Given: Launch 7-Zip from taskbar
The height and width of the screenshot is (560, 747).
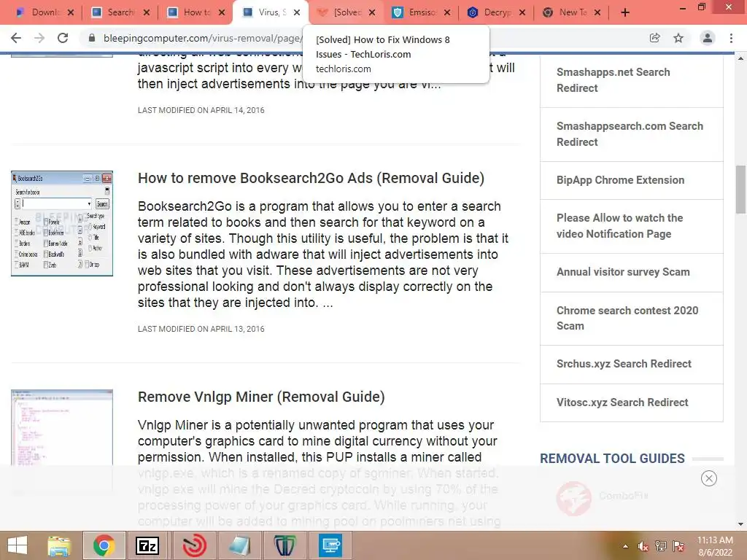Looking at the screenshot, I should click(147, 545).
